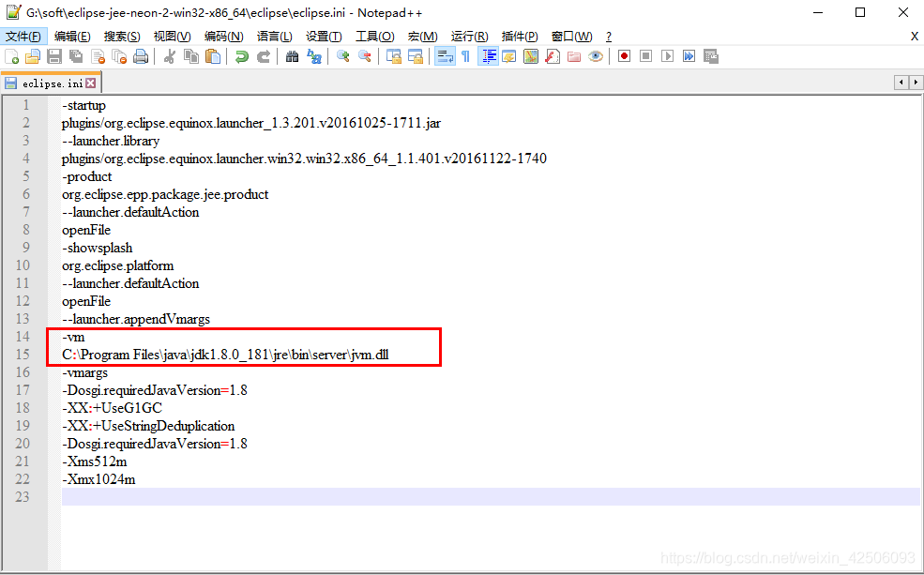This screenshot has height=575, width=924.
Task: Close the eclipse.ini tab
Action: coord(91,82)
